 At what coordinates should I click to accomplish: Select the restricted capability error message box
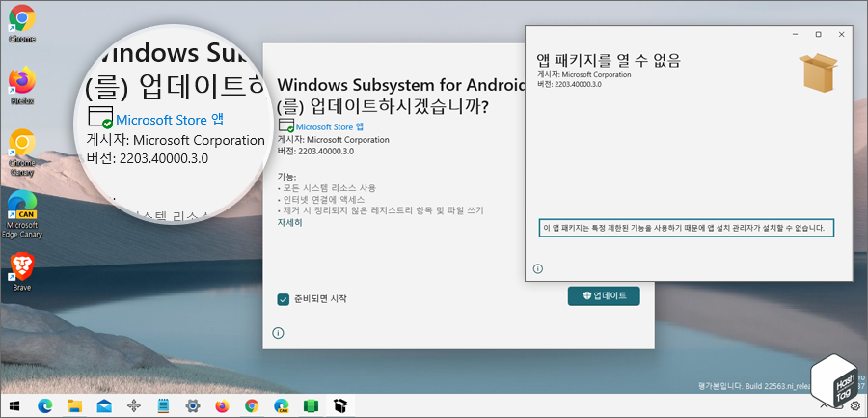pos(687,228)
